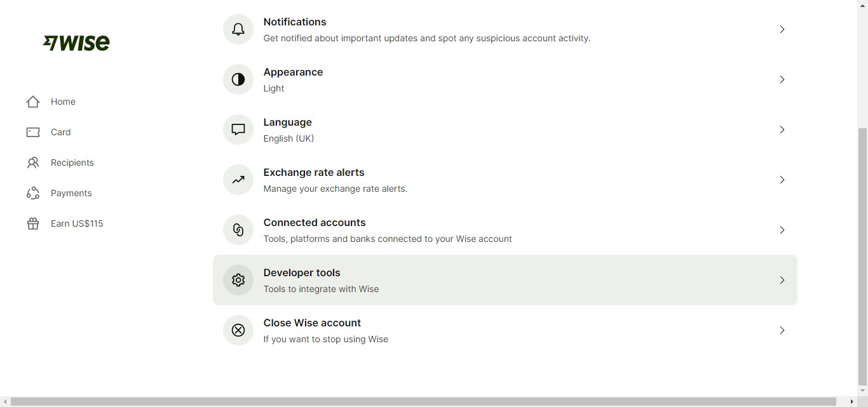Select the Home house icon in sidebar
This screenshot has height=407, width=868.
pyautogui.click(x=32, y=102)
